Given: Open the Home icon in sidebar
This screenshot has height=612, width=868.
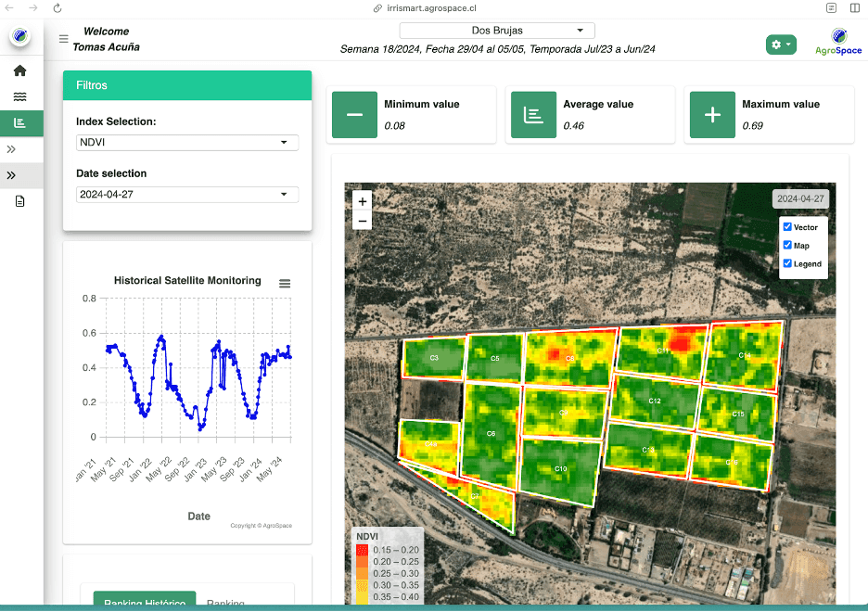Looking at the screenshot, I should coord(19,70).
